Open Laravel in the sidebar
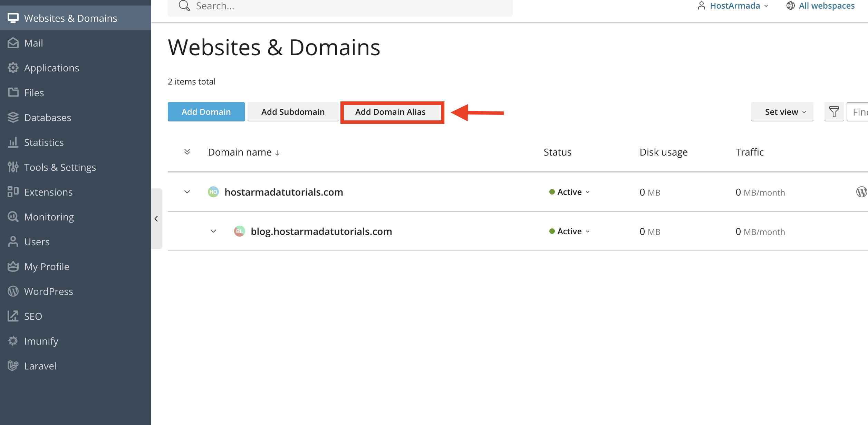Screen dimensions: 868x425 click(76, 366)
